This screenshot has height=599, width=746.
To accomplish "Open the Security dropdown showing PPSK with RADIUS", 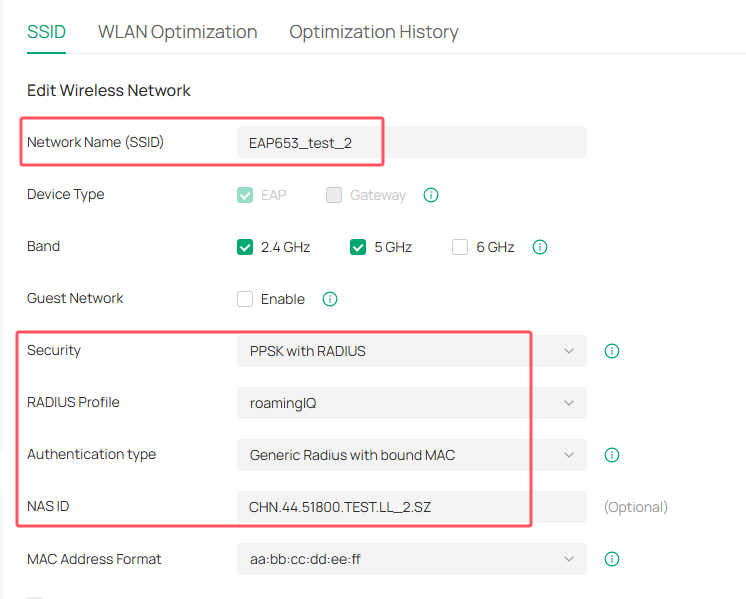I will [411, 351].
